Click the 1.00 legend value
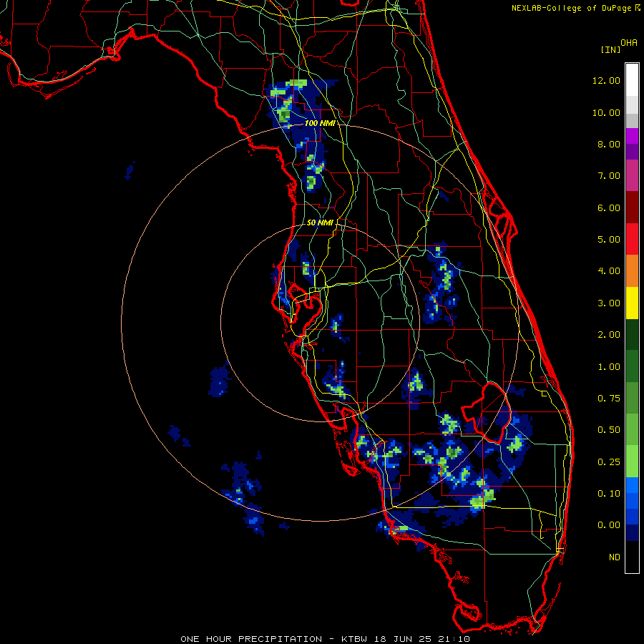This screenshot has width=644, height=644. pos(609,367)
